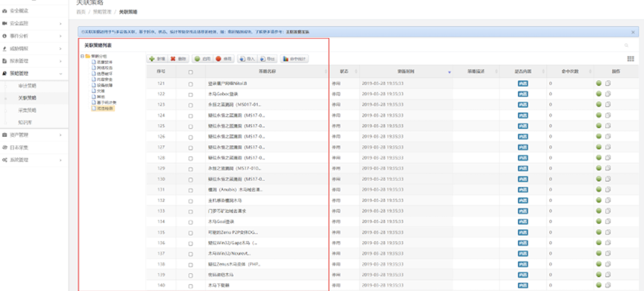Screen dimensions: 644x291
Task: Click the 内置 badge in row 124
Action: tap(523, 115)
